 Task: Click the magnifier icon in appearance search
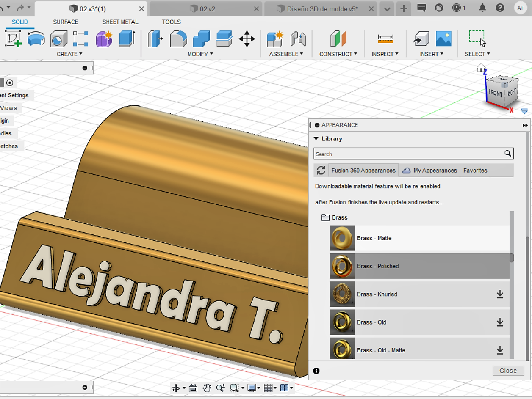tap(508, 154)
